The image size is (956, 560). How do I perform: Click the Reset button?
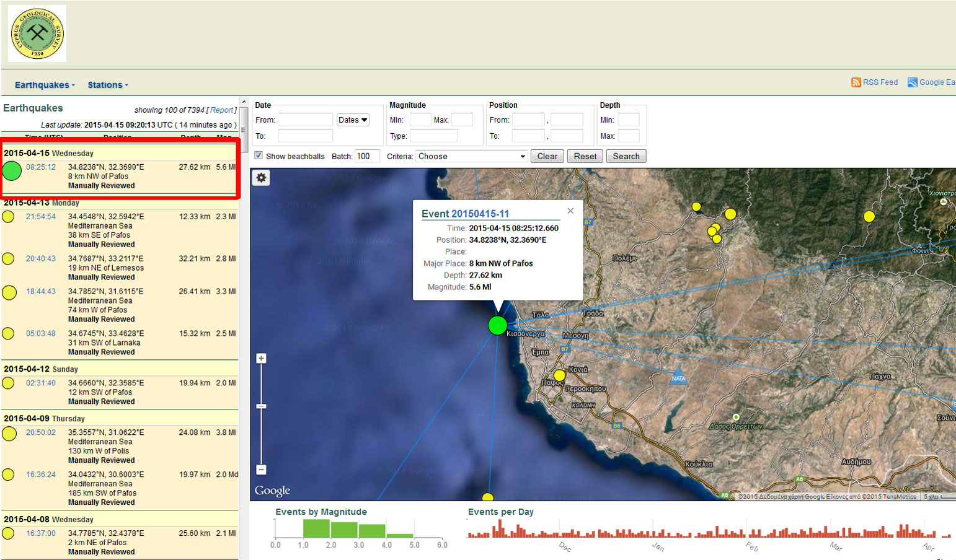[585, 157]
